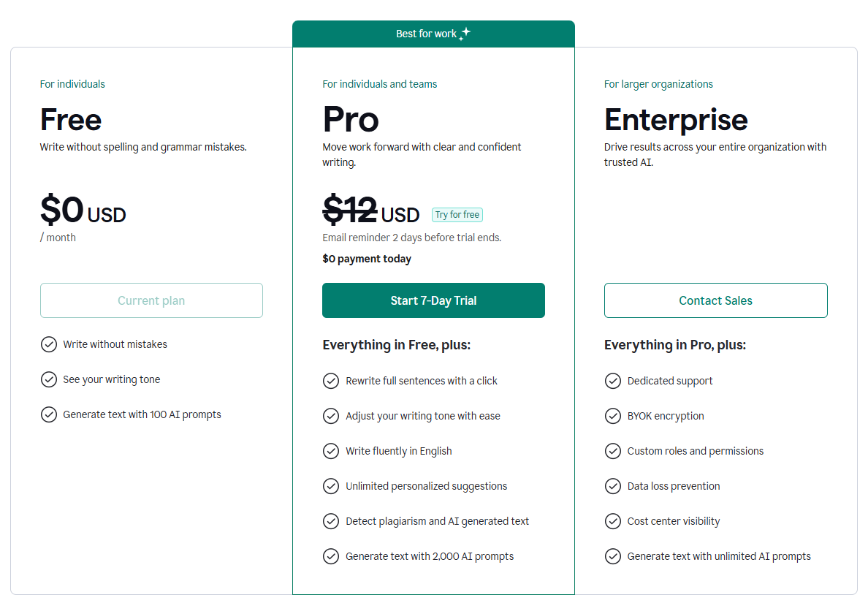Viewport: 868px width, 603px height.
Task: Click the checkmark next to 'Rewrite full sentences with a click'
Action: click(331, 380)
